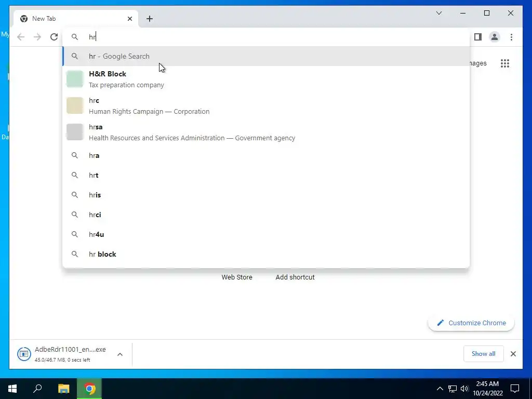Screen dimensions: 532x399
Task: Select the "hra" search suggestion
Action: click(x=267, y=155)
